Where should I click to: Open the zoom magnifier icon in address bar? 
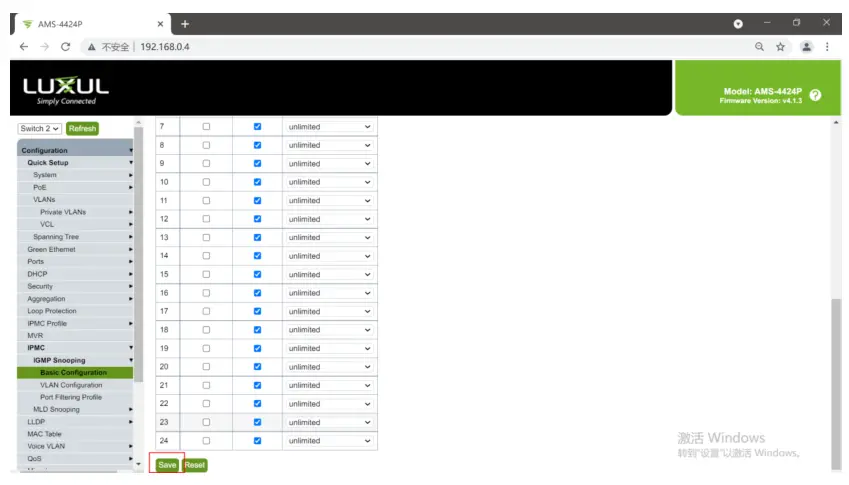pos(759,47)
